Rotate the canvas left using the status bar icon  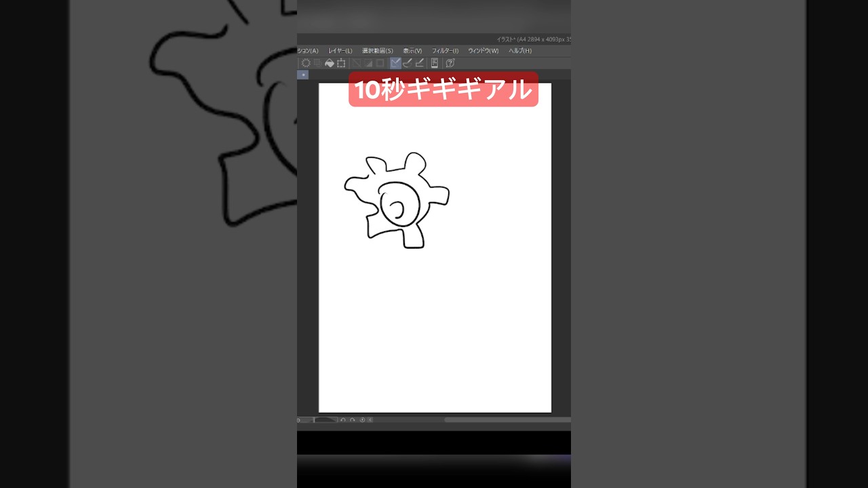(343, 420)
